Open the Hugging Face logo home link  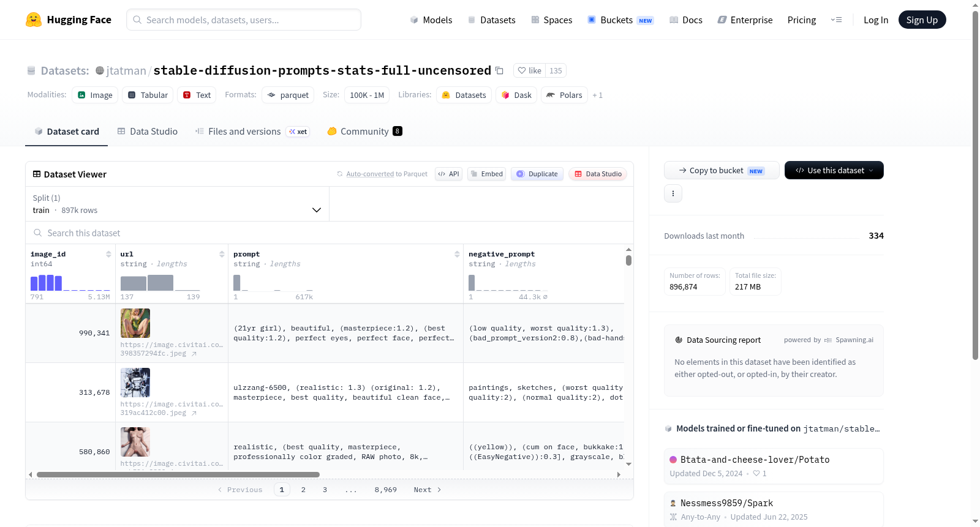(x=69, y=20)
